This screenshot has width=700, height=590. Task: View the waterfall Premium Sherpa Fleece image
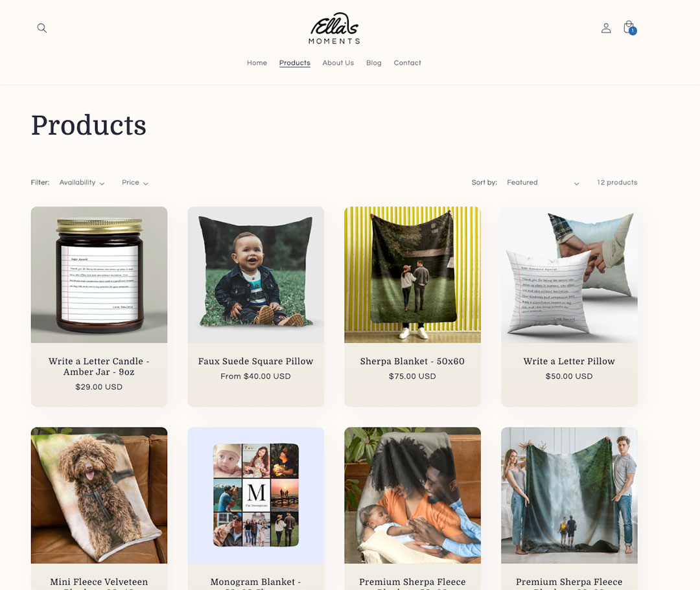tap(569, 495)
